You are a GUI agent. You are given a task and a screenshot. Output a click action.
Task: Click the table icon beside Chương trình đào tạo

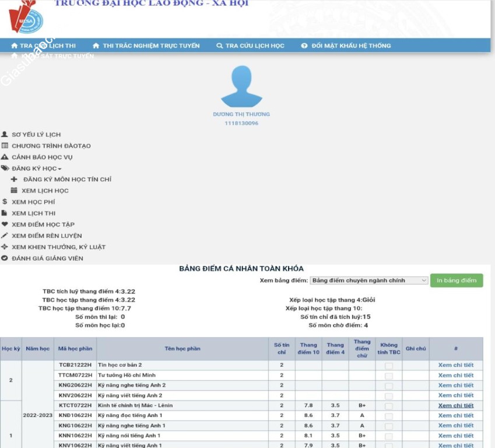pyautogui.click(x=5, y=146)
